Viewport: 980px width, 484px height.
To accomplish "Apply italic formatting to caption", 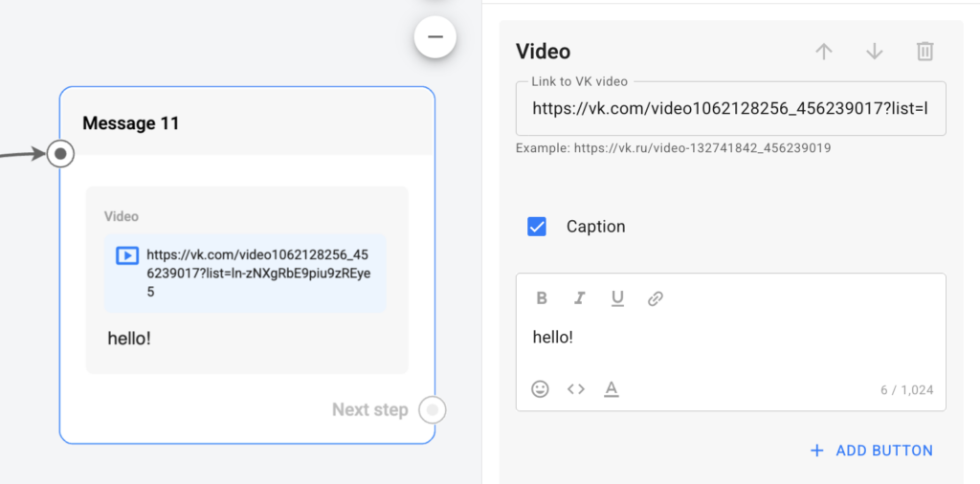I will click(x=579, y=298).
